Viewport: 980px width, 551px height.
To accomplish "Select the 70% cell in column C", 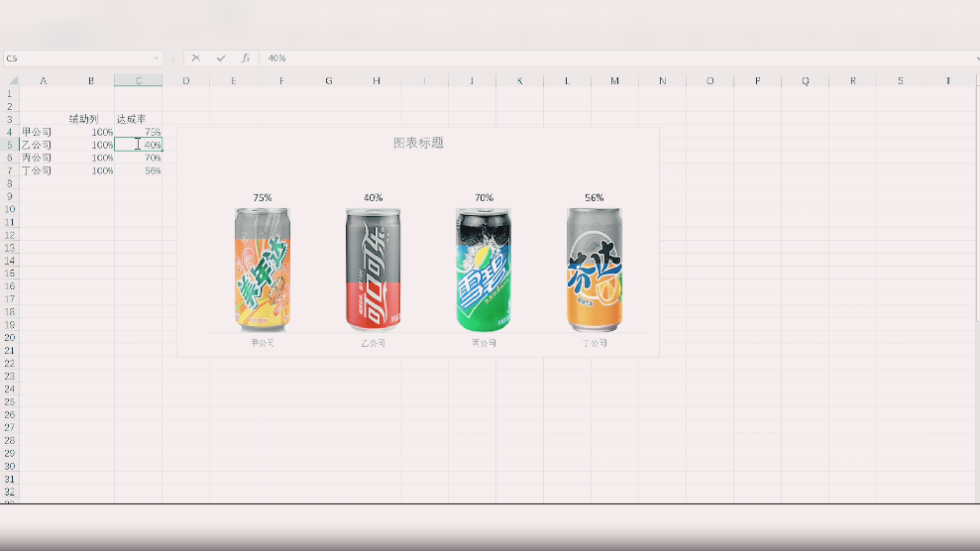I will tap(138, 158).
